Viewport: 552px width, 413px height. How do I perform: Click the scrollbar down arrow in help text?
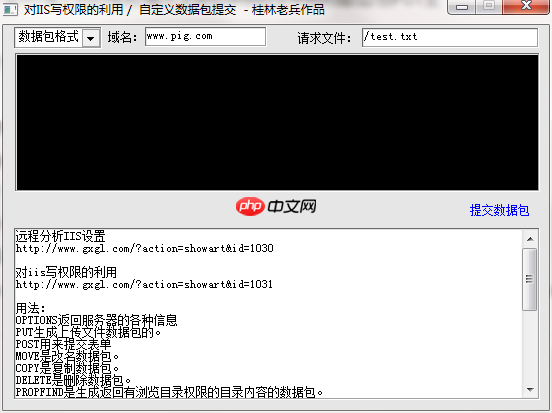click(x=530, y=389)
